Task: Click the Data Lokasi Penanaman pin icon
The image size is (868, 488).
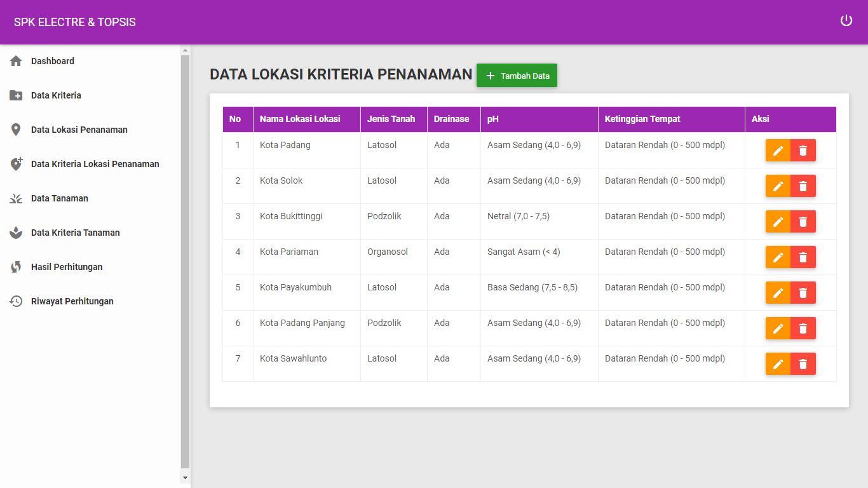Action: tap(16, 130)
